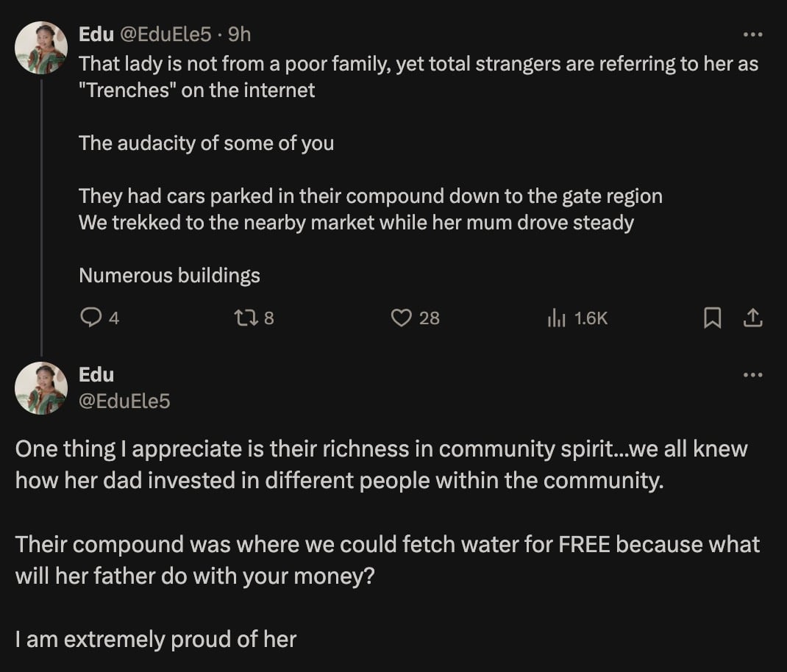
Task: Bookmark the first tweet
Action: click(712, 318)
